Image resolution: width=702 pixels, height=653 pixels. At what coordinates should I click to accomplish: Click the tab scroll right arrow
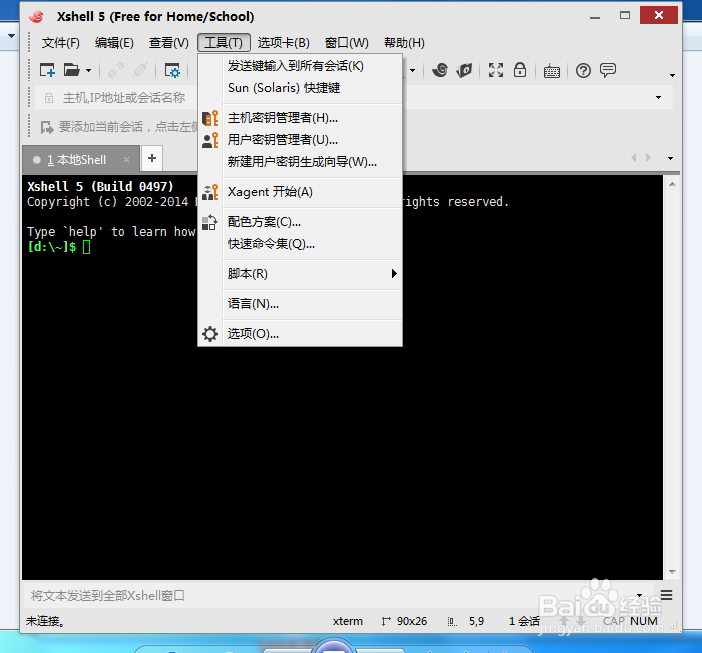coord(648,158)
